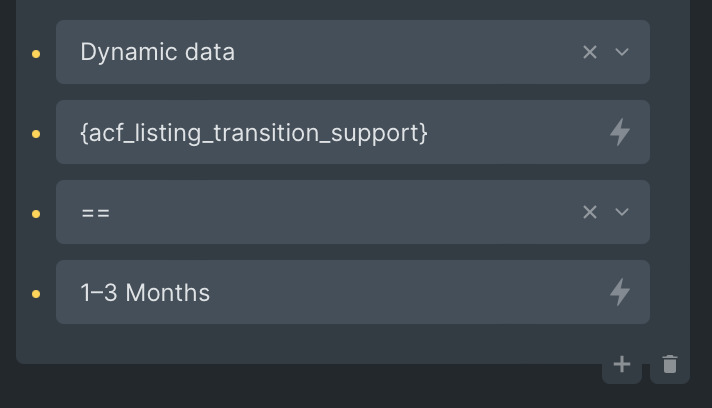Click lightning icon in 1–3 Months field
The height and width of the screenshot is (408, 712).
pyautogui.click(x=620, y=292)
